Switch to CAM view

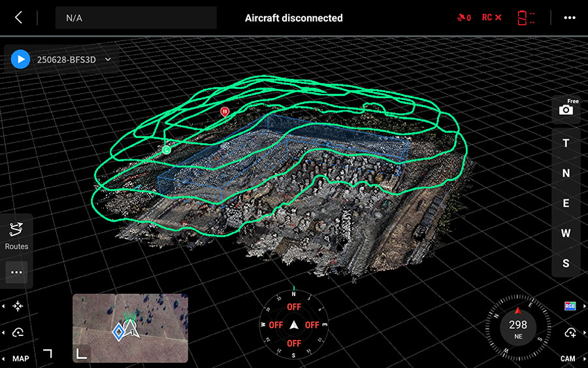coord(568,359)
